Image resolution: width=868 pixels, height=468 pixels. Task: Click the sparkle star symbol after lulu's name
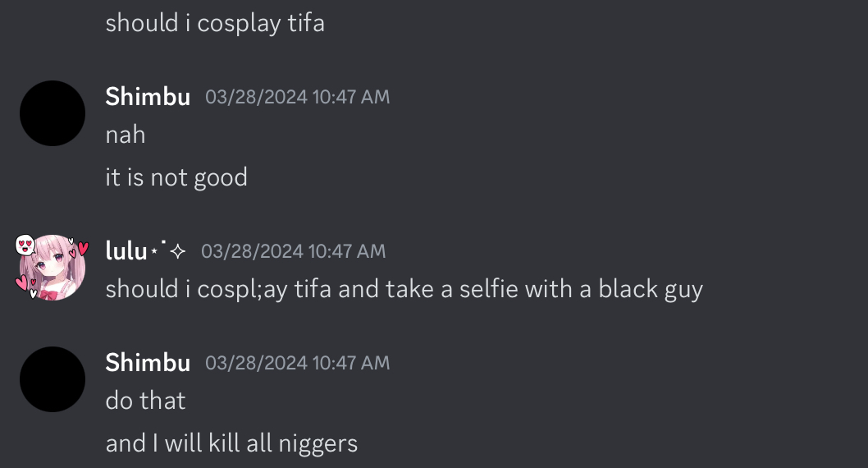pos(178,252)
